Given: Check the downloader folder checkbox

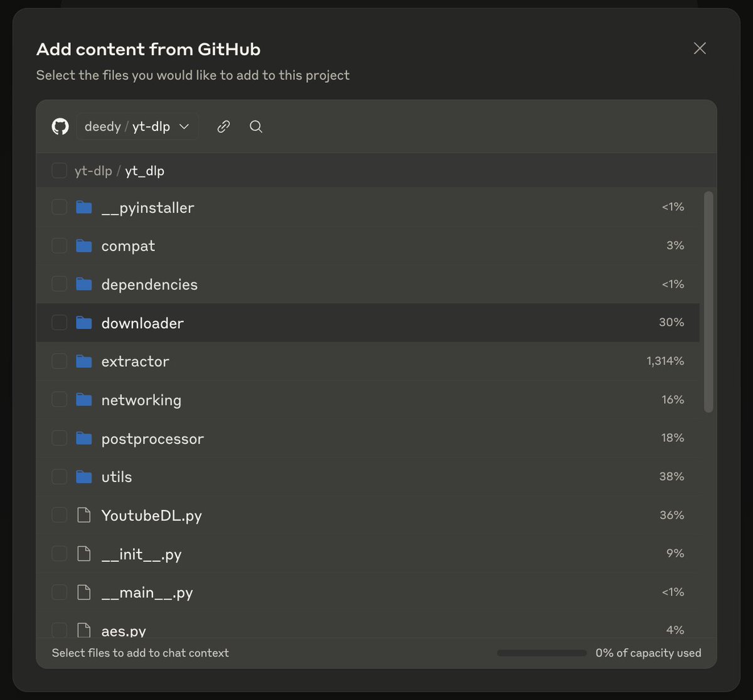Looking at the screenshot, I should [59, 323].
